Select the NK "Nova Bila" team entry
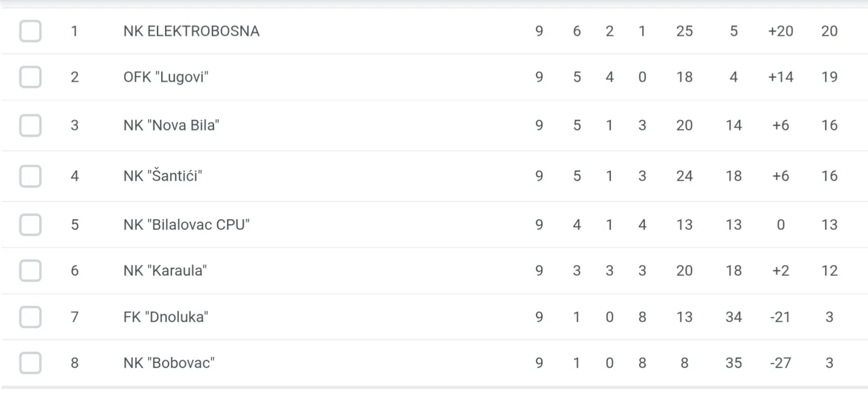This screenshot has height=400, width=868. pyautogui.click(x=171, y=125)
